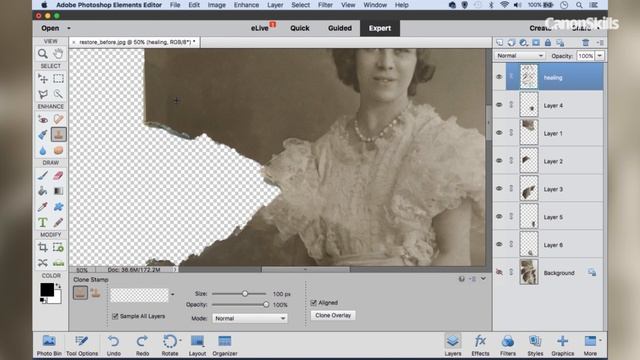Select the Brush tool in Draw section
640x360 pixels.
coord(42,176)
